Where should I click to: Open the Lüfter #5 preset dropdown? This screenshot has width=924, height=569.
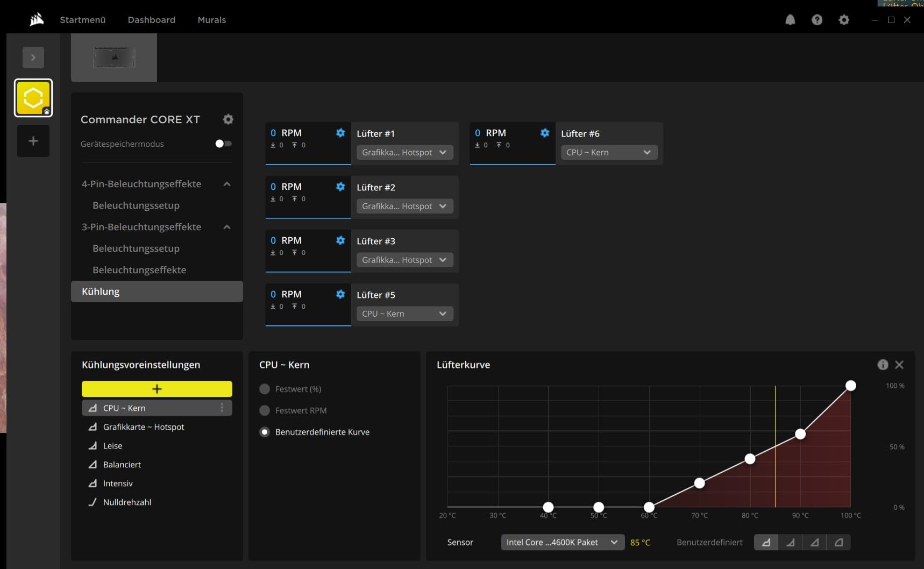click(404, 314)
